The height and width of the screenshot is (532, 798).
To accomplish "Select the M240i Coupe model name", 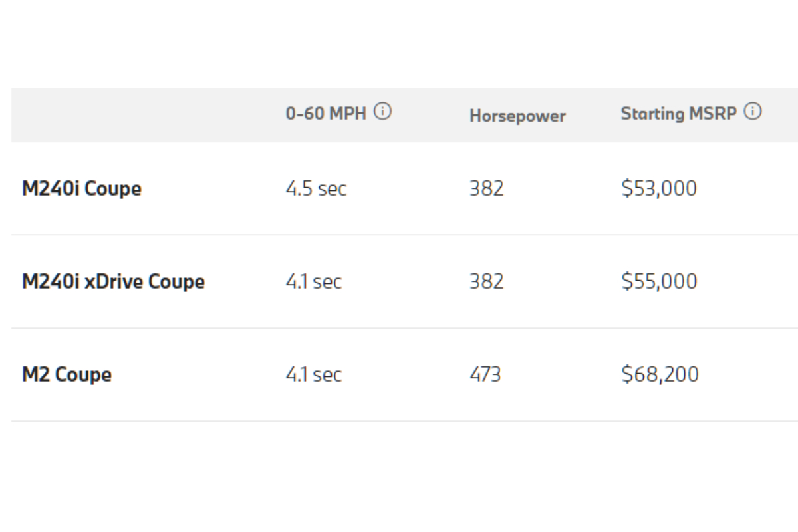I will 82,189.
